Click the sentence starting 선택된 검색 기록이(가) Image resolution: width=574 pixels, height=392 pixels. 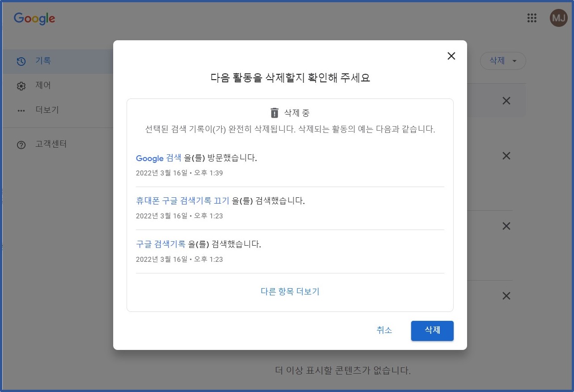point(290,130)
